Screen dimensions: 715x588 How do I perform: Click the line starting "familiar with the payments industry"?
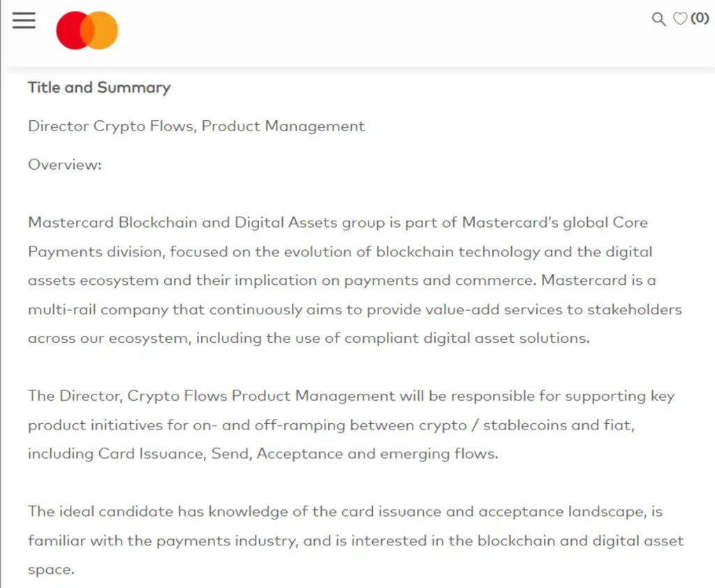355,541
